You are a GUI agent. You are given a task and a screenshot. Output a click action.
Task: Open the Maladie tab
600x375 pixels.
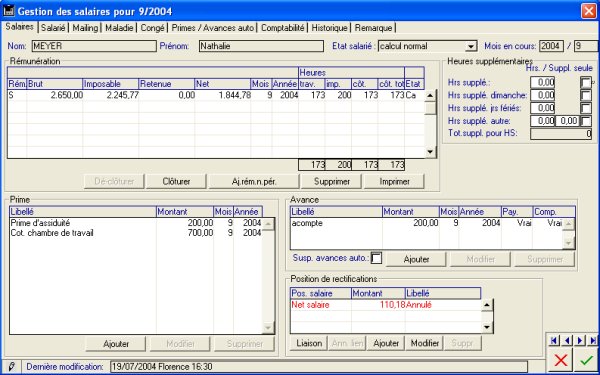click(x=119, y=28)
